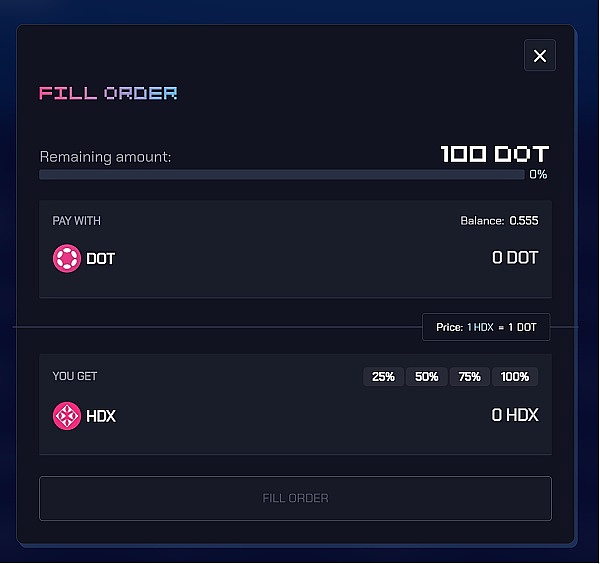
Task: Click the Fill Order heading
Action: (108, 94)
